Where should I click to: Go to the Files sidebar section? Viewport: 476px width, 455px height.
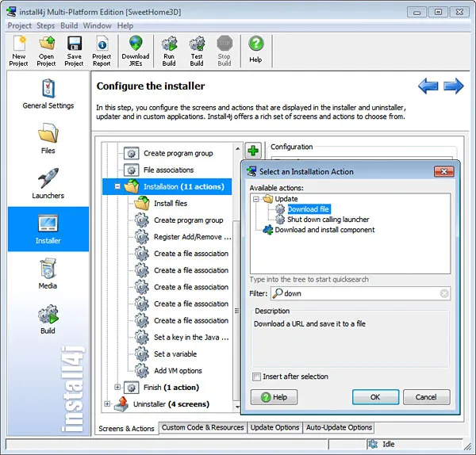48,139
